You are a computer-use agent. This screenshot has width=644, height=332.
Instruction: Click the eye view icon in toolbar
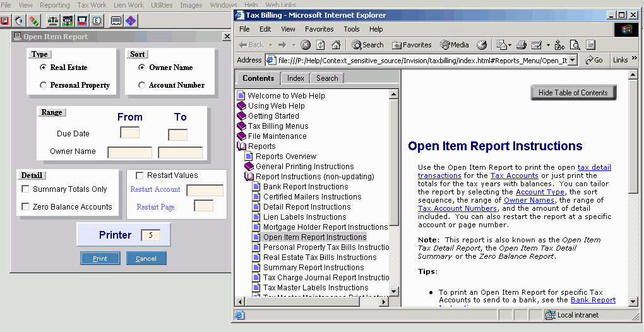click(20, 20)
